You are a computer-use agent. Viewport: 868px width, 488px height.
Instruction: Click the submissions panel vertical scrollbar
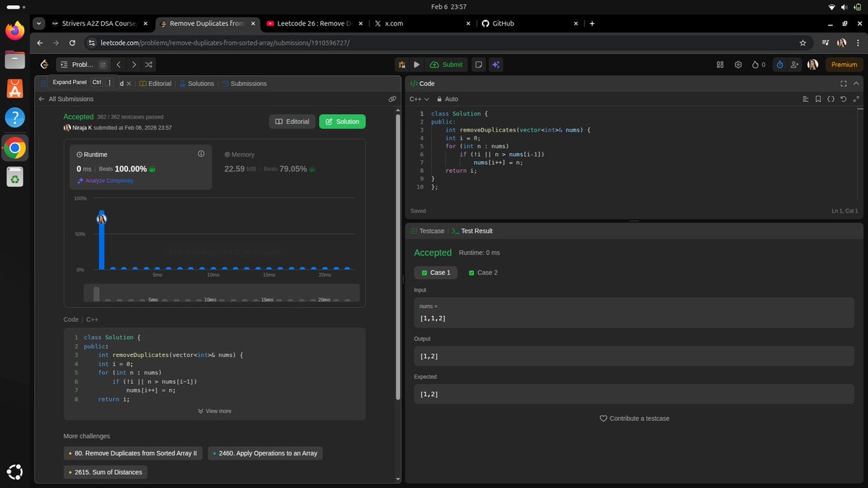398,257
